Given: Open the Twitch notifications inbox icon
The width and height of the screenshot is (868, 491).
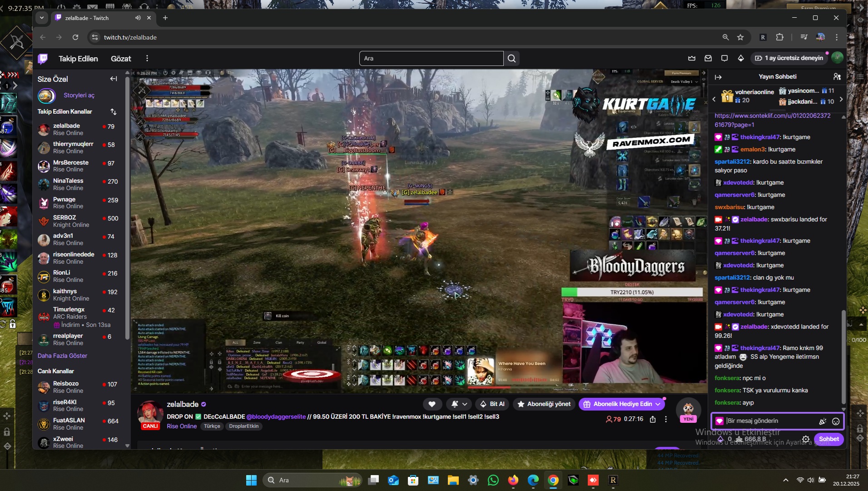Looking at the screenshot, I should [708, 58].
